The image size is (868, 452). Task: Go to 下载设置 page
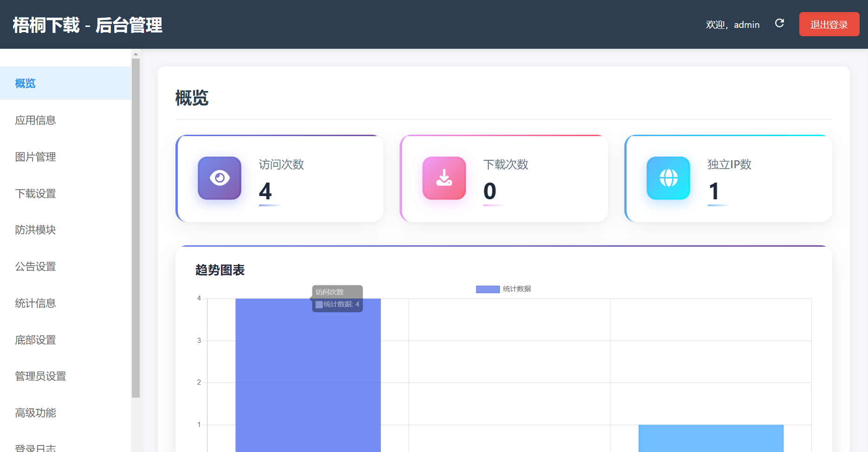click(x=35, y=194)
